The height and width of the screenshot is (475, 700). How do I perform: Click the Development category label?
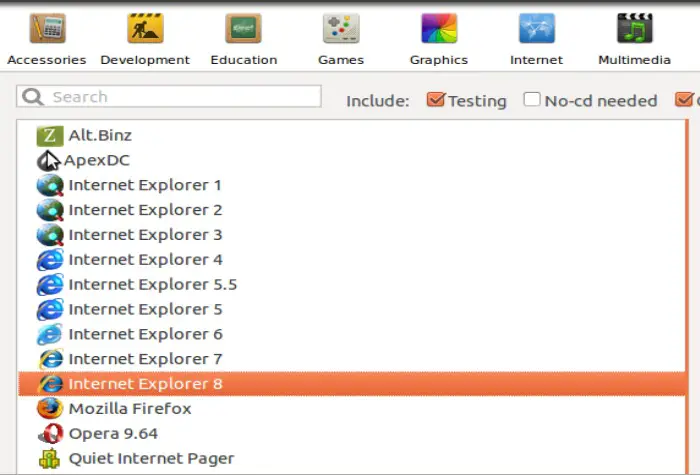[145, 60]
